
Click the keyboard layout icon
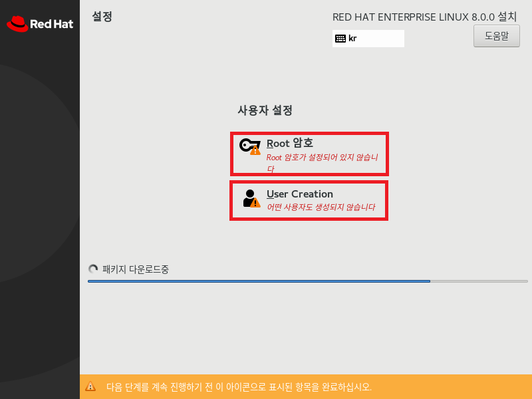point(340,39)
